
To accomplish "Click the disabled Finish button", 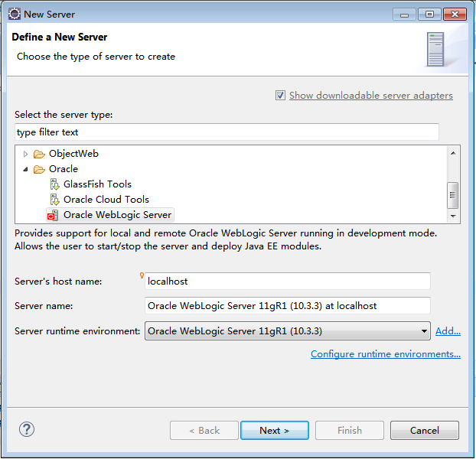I will (x=350, y=430).
